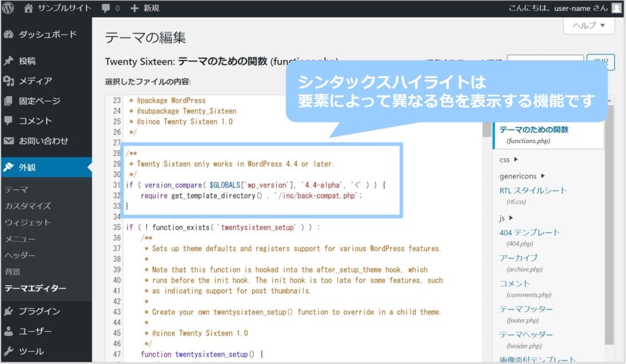Open the WordPress logo menu

(8, 8)
